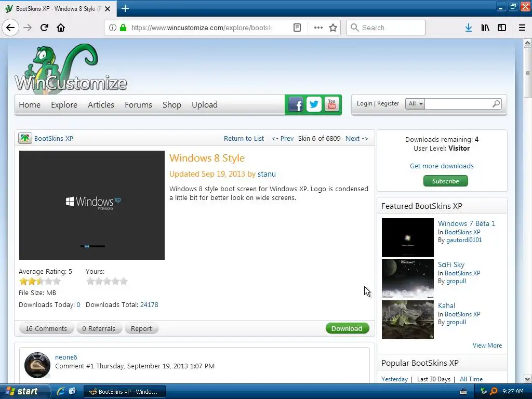This screenshot has width=532, height=399.
Task: Go to previous skin with Prev link
Action: pyautogui.click(x=283, y=138)
